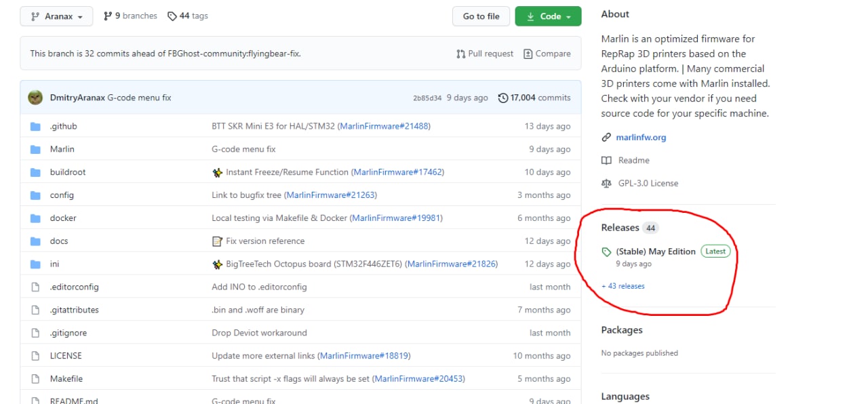Click the Marlin folder icon
868x404 pixels.
point(36,149)
